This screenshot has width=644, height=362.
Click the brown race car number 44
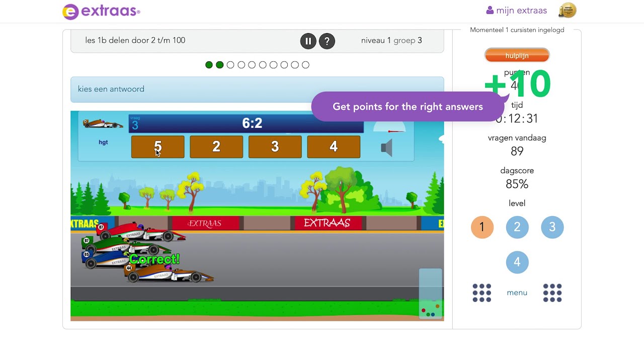pyautogui.click(x=169, y=273)
